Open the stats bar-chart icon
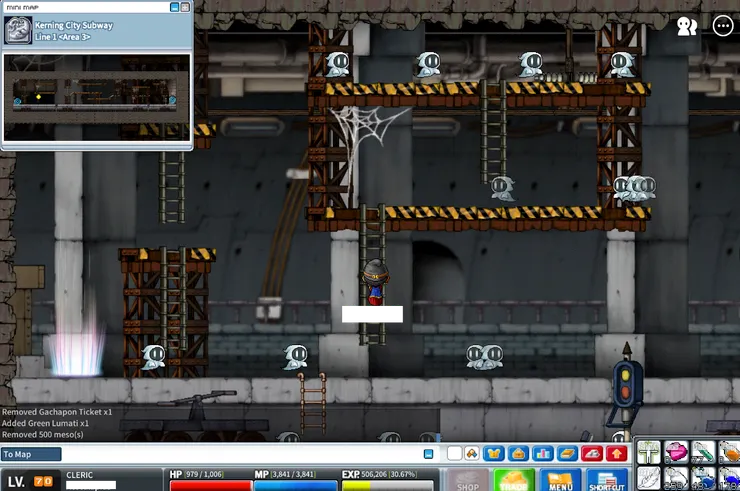 click(543, 454)
